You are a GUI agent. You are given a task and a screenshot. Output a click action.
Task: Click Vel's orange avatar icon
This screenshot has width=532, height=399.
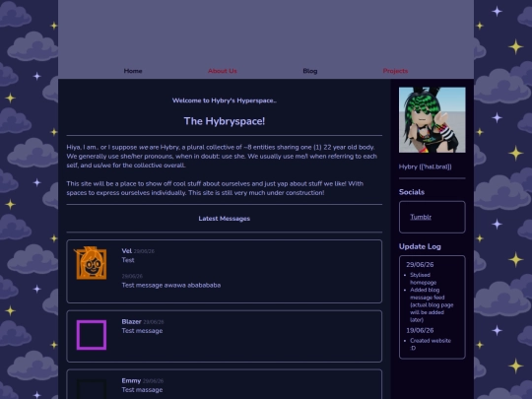coord(92,263)
